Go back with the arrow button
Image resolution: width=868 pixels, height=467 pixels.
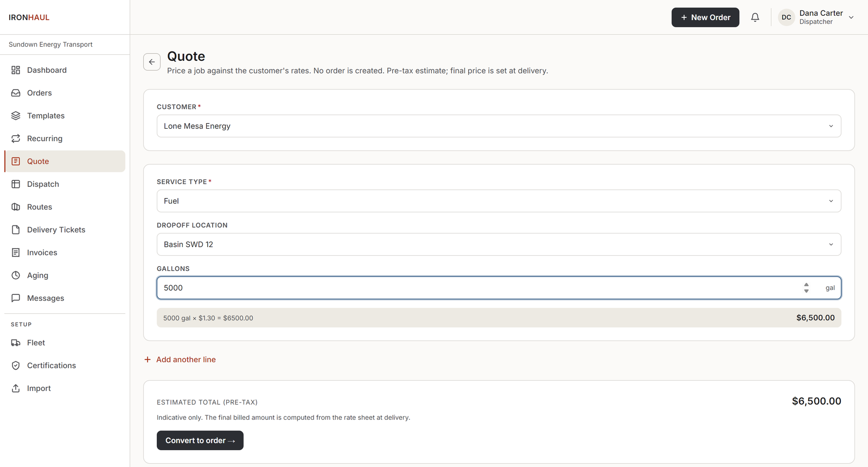(x=152, y=62)
